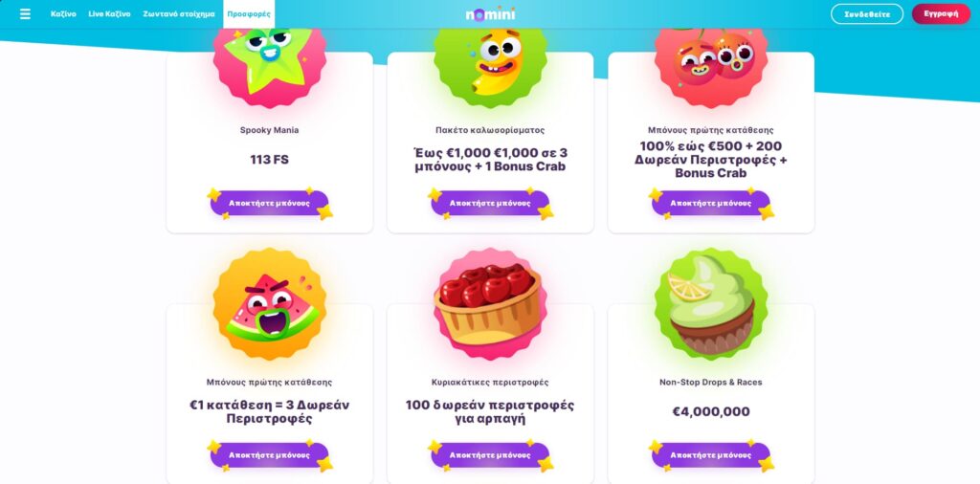Image resolution: width=980 pixels, height=484 pixels.
Task: Select the Προσφορές tab
Action: coord(249,13)
